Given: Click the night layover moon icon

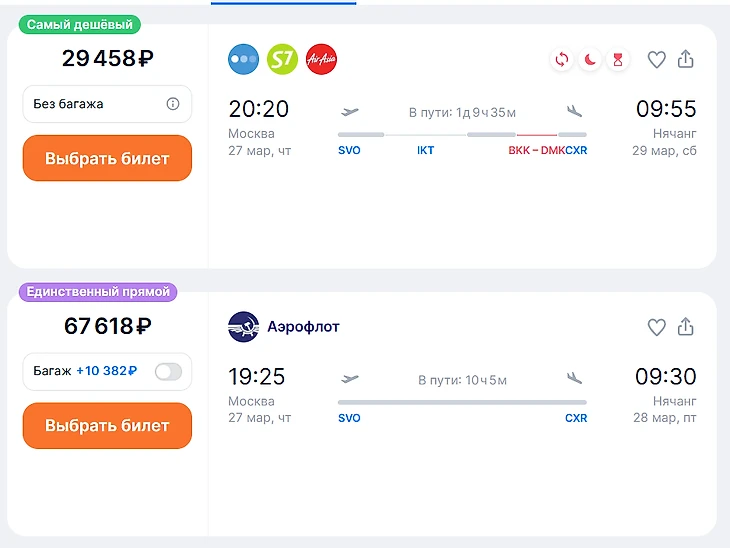Looking at the screenshot, I should click(590, 60).
